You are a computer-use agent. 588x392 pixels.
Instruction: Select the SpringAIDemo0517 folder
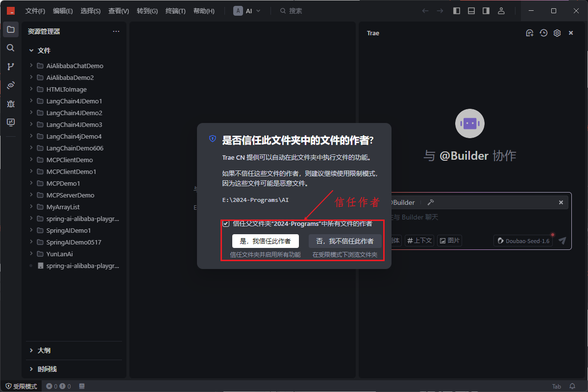point(73,242)
